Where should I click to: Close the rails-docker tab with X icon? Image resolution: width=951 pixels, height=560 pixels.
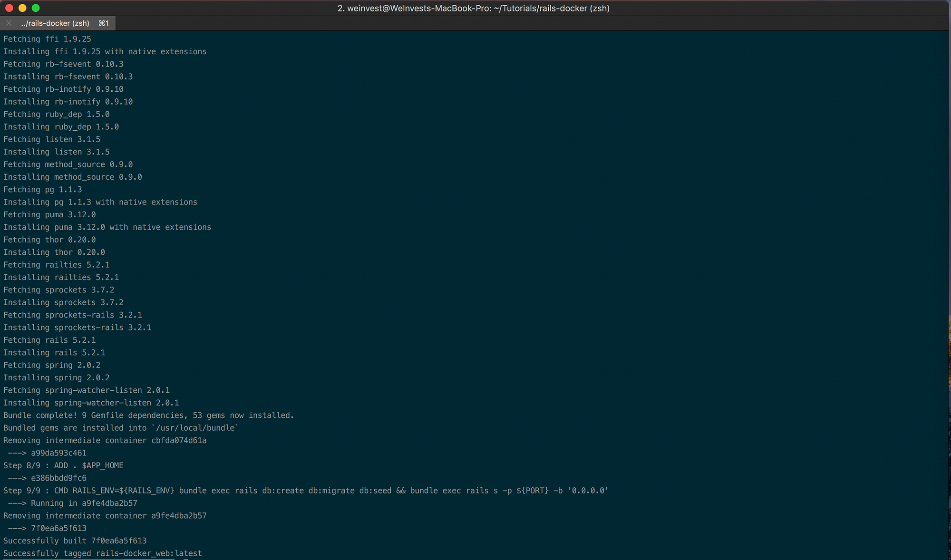tap(9, 23)
